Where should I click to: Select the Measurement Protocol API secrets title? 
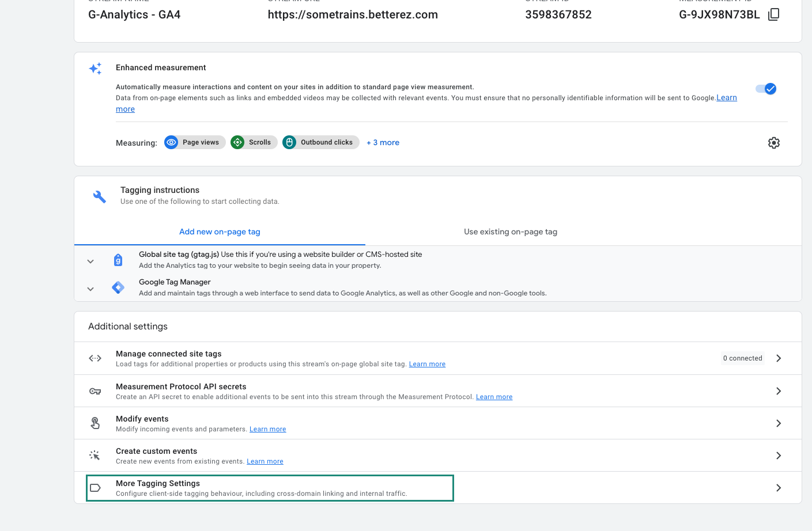tap(181, 386)
